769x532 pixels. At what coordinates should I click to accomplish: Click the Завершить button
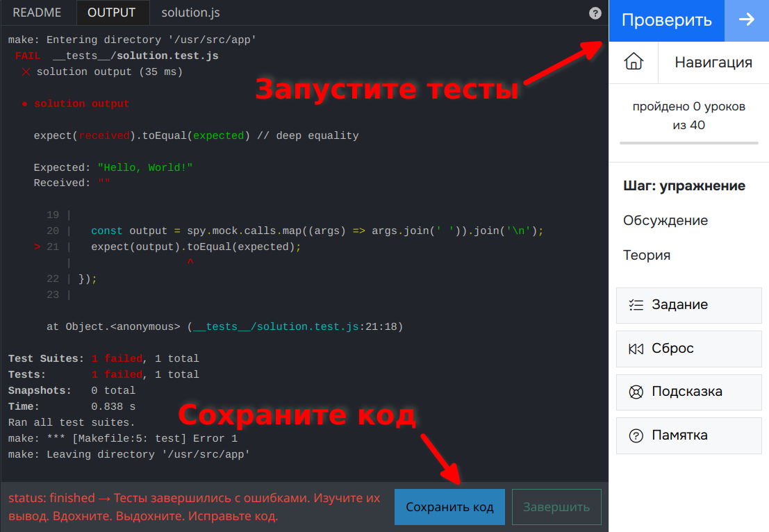[x=556, y=507]
